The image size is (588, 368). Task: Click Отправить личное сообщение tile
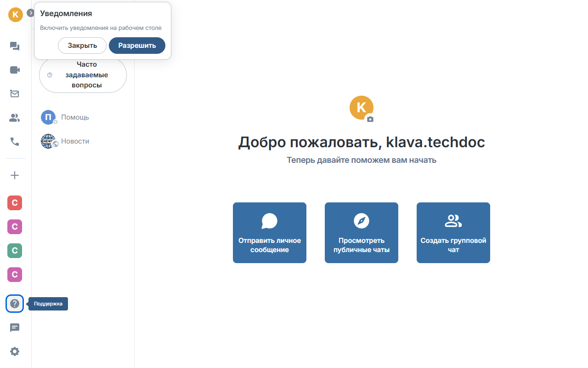270,233
